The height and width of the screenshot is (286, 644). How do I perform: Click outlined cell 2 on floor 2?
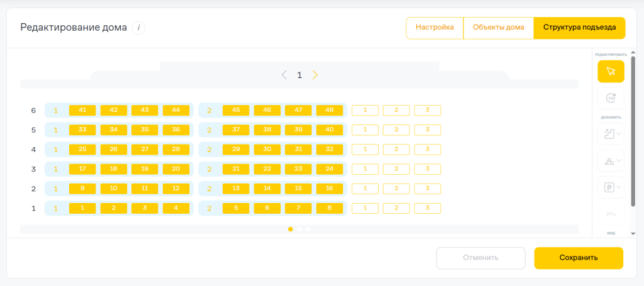(x=396, y=189)
